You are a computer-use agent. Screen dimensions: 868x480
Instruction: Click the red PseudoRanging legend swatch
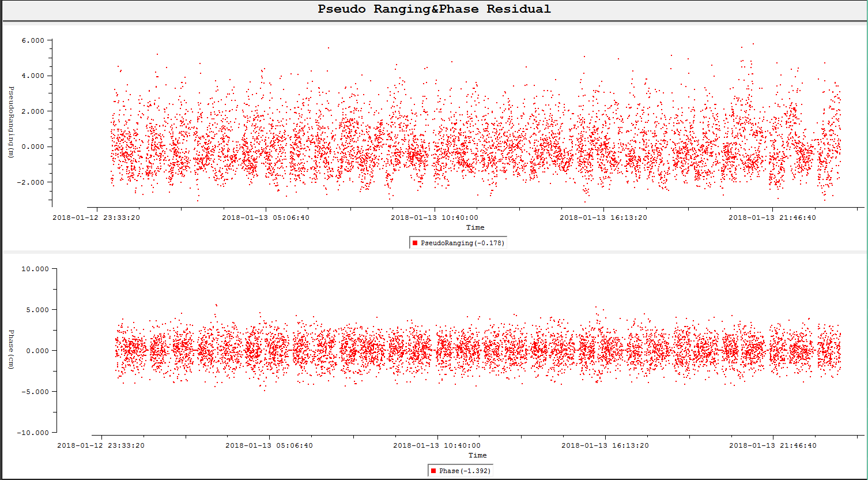(x=415, y=243)
